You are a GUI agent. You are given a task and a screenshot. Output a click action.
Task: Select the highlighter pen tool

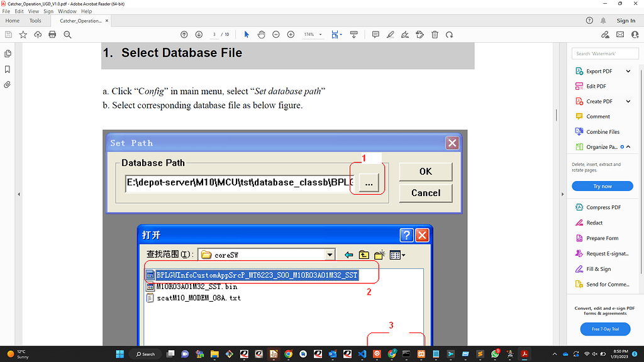[x=391, y=35]
